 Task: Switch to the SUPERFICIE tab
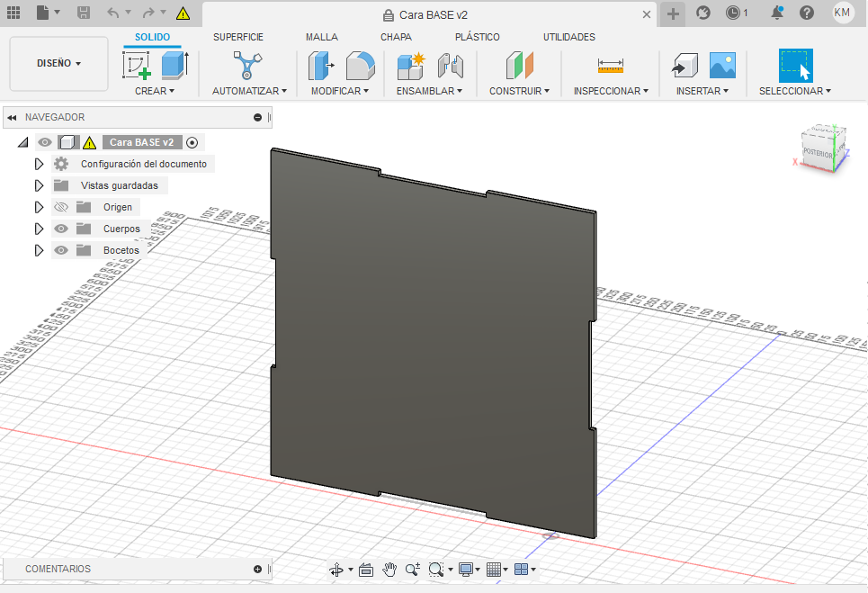click(x=238, y=37)
